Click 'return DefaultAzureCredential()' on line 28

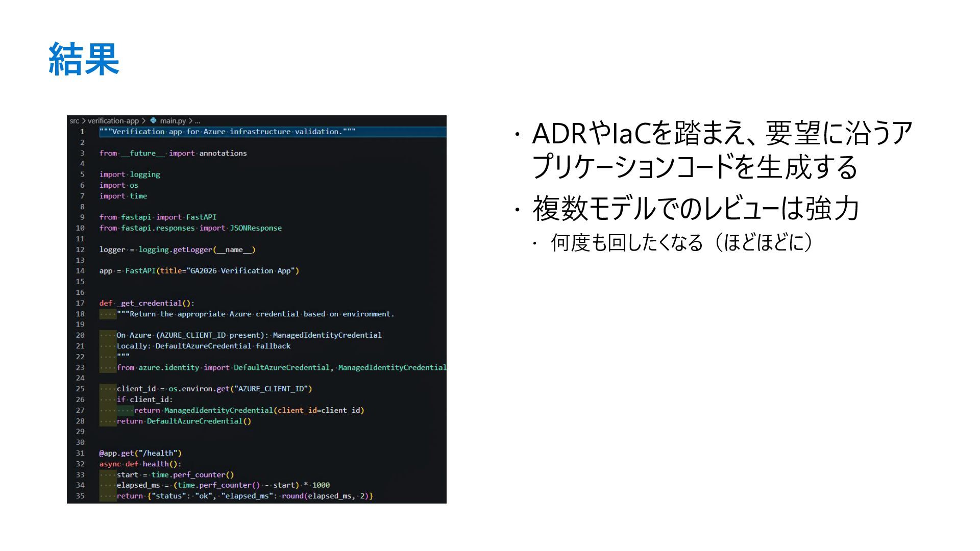[x=184, y=421]
